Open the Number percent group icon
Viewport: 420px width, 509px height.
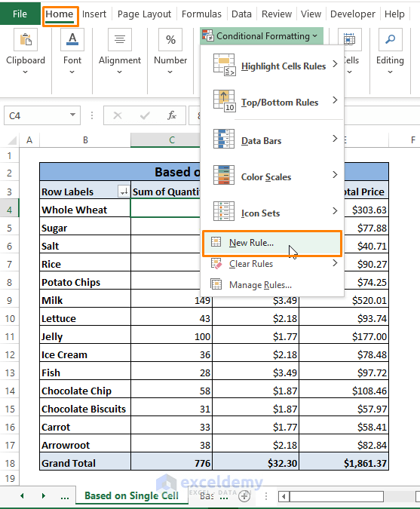(170, 40)
